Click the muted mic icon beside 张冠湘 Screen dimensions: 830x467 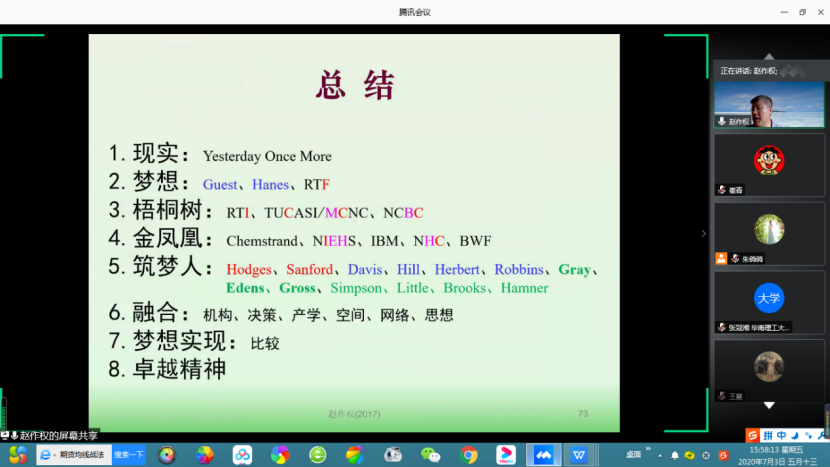(722, 327)
